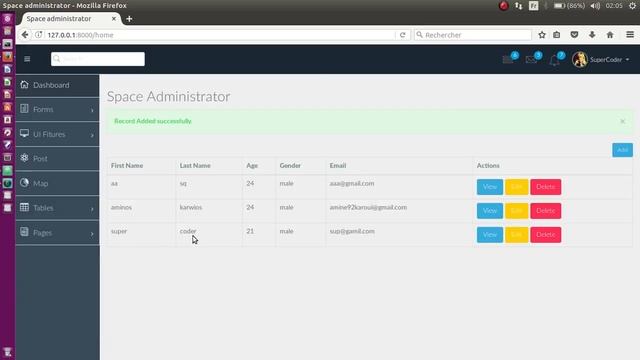Open the Map sidebar item

coord(57,183)
